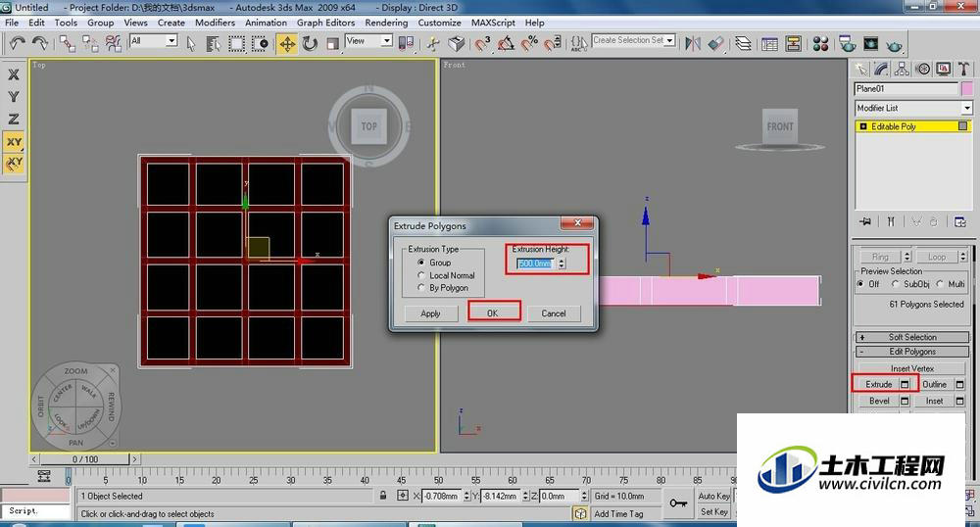Open the Layer Manager icon
The width and height of the screenshot is (980, 527).
(x=743, y=43)
